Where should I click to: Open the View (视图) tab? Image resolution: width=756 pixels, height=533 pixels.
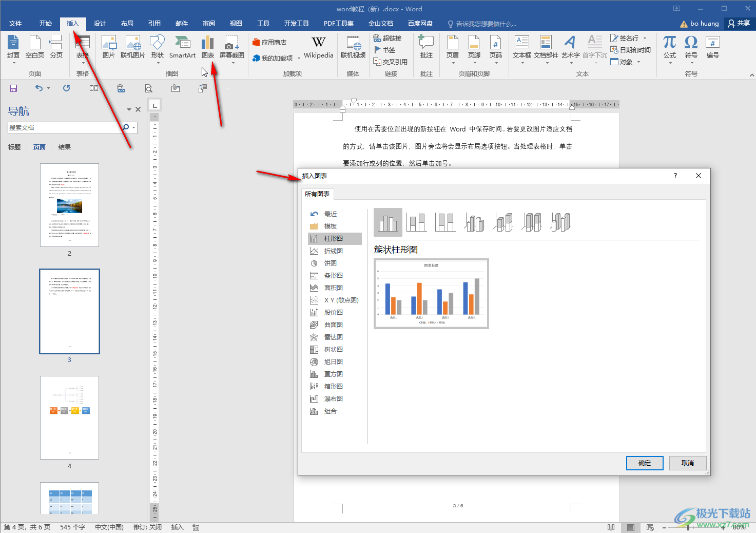click(236, 24)
